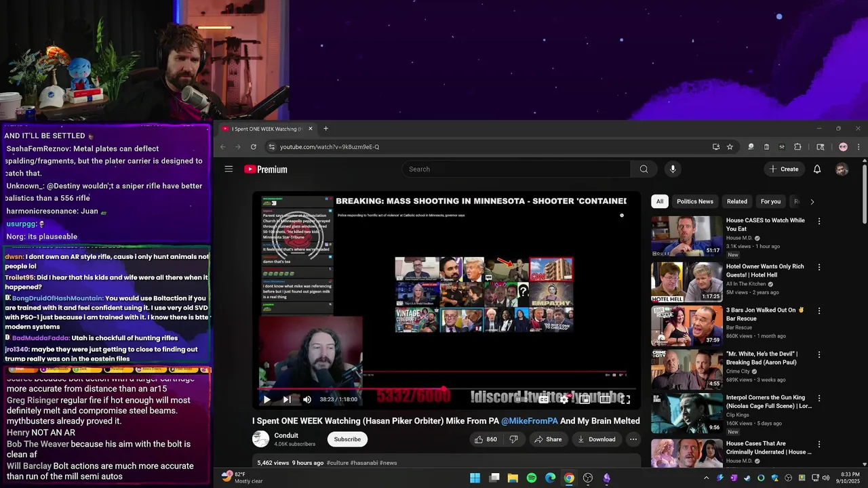Screen dimensions: 868x488
Task: Select the Politics News chip
Action: (x=695, y=201)
